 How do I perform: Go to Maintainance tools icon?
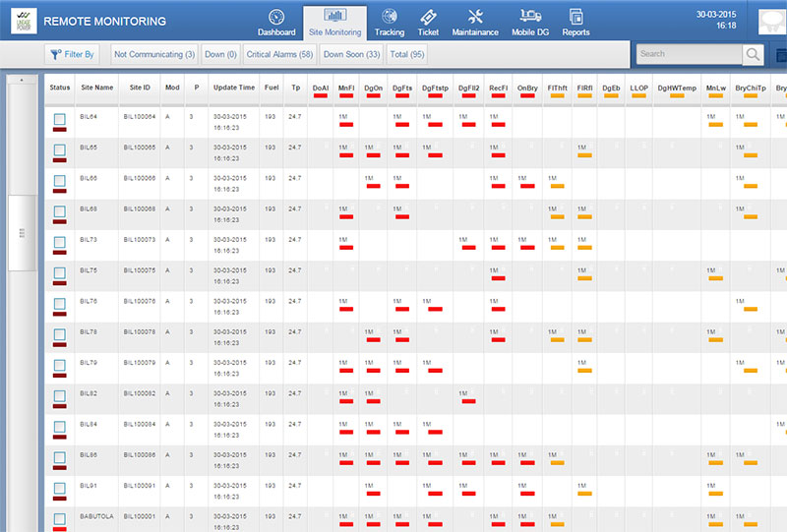click(x=475, y=17)
